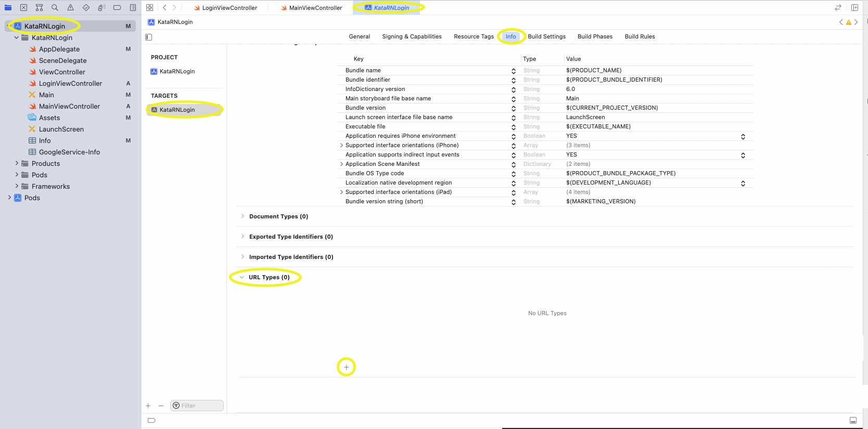Expand the Frameworks group
The image size is (868, 429).
pos(17,186)
